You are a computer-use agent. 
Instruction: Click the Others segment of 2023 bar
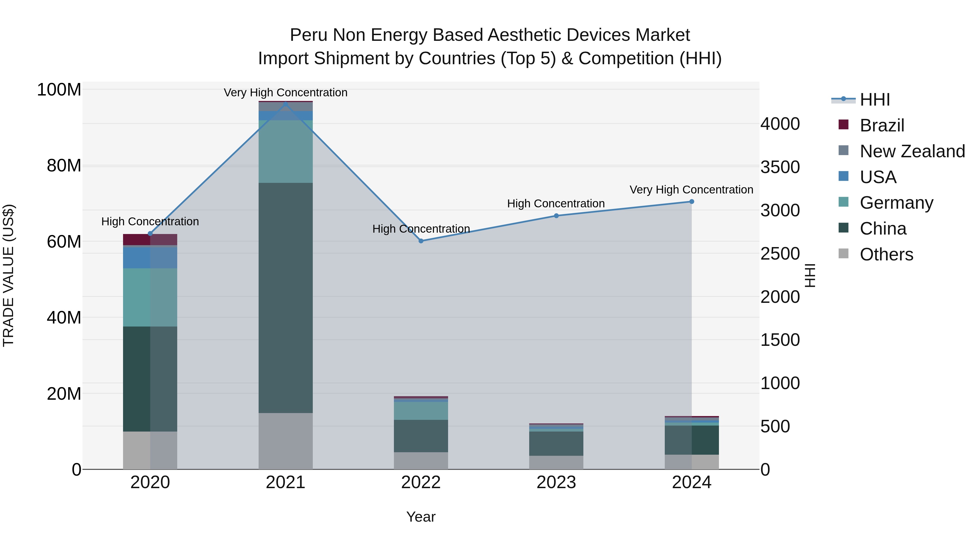556,462
